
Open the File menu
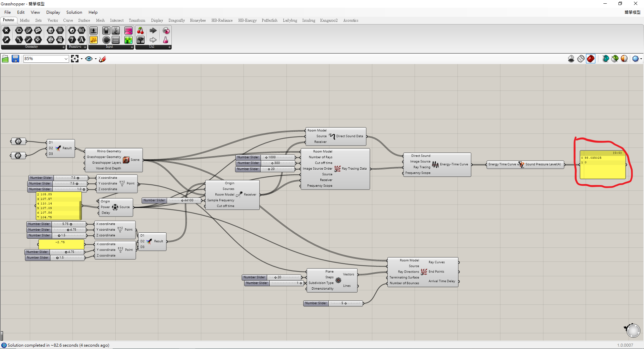coord(7,12)
